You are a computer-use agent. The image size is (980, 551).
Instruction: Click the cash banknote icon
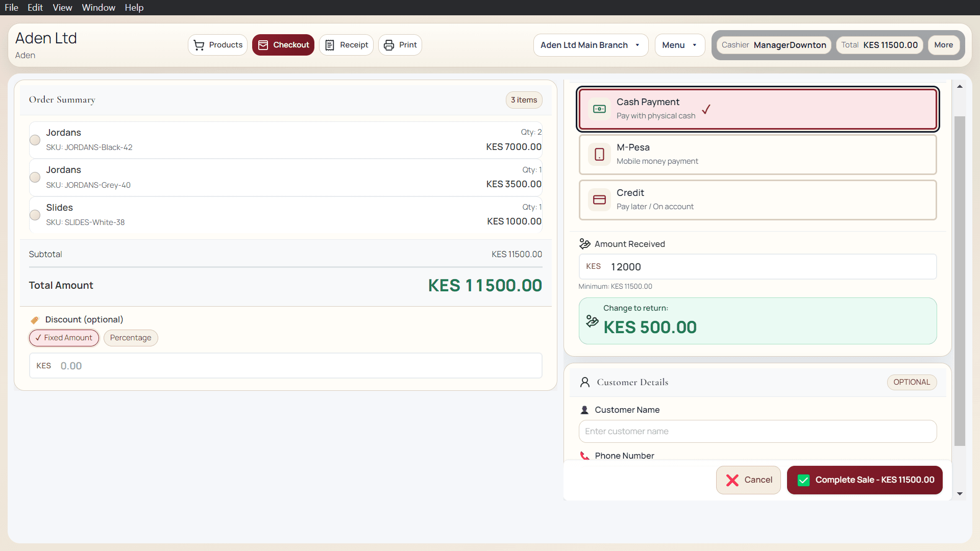coord(600,109)
